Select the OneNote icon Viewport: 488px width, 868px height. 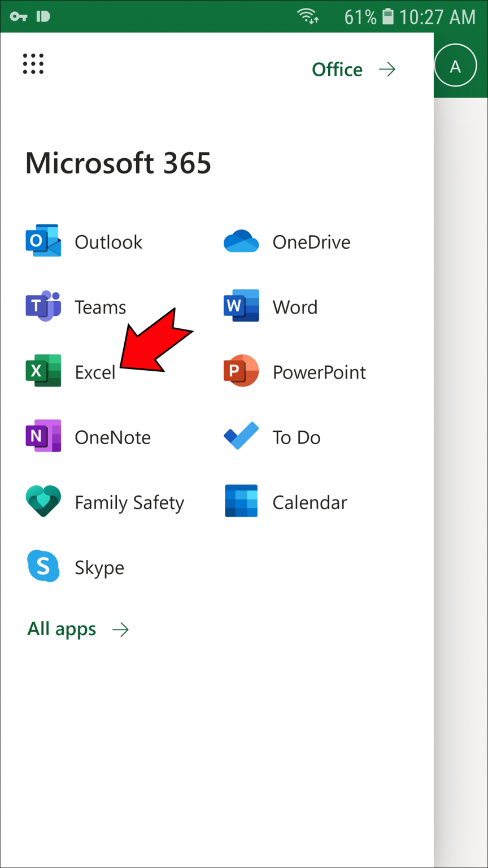(43, 436)
